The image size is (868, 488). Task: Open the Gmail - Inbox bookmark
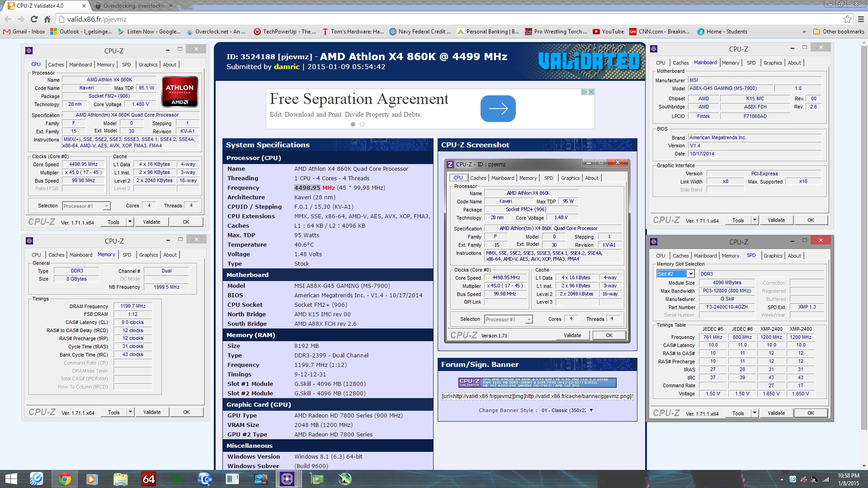[x=24, y=32]
